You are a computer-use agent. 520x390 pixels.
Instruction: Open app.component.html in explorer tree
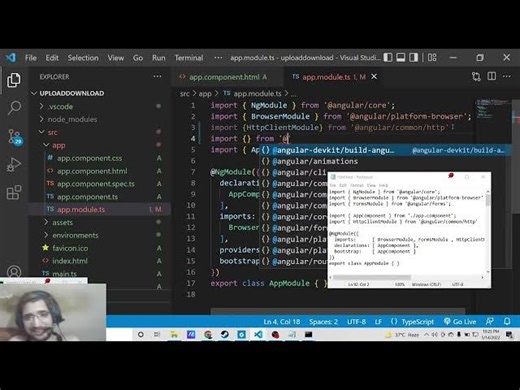point(99,171)
